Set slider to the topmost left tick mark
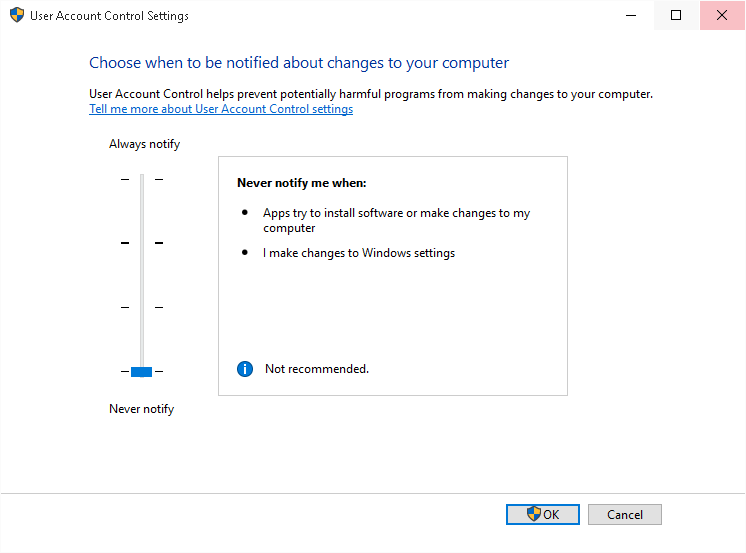This screenshot has width=746, height=553. (125, 179)
